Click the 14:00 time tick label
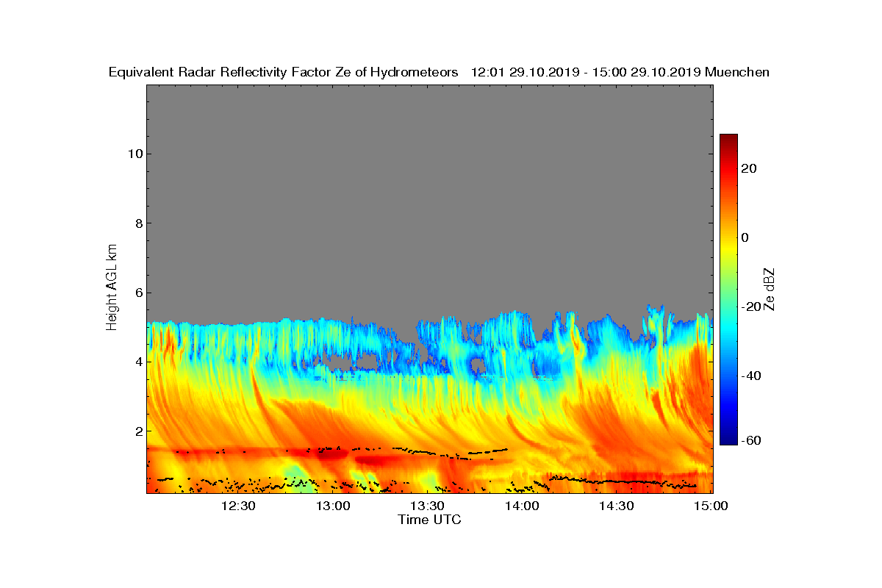 [522, 506]
